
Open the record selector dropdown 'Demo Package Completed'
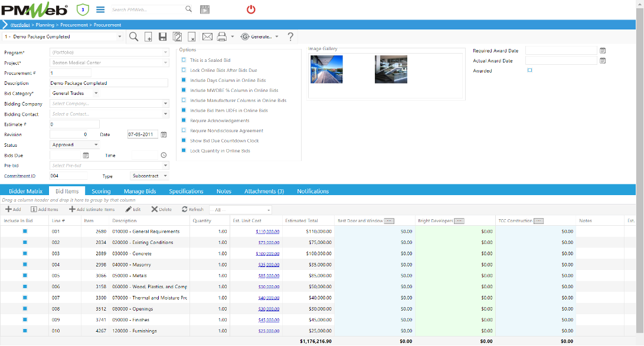[63, 37]
